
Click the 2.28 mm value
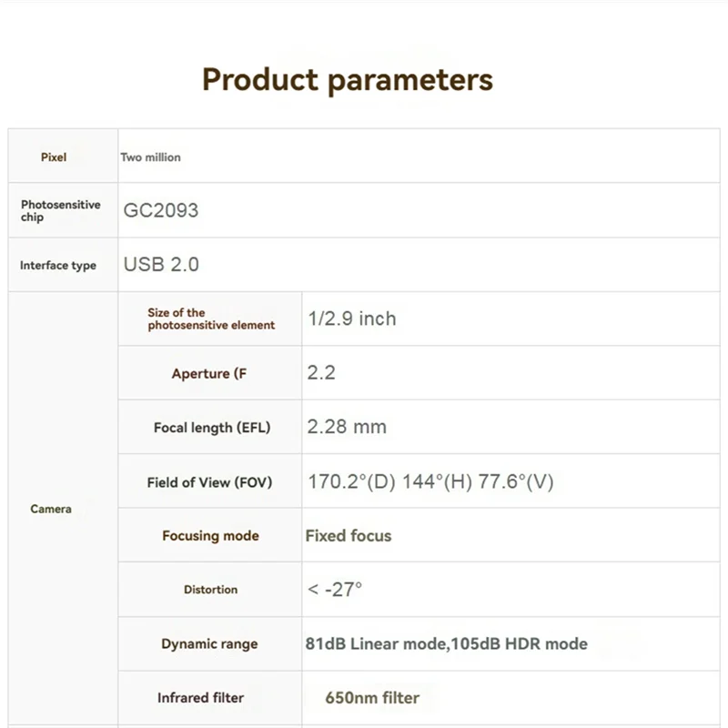[x=347, y=427]
